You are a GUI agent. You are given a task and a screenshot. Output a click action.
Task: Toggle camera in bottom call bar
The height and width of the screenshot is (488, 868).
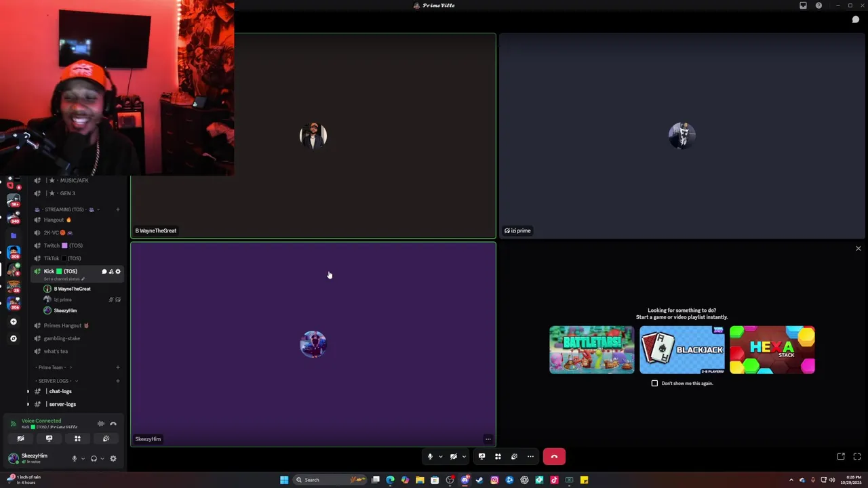[454, 456]
